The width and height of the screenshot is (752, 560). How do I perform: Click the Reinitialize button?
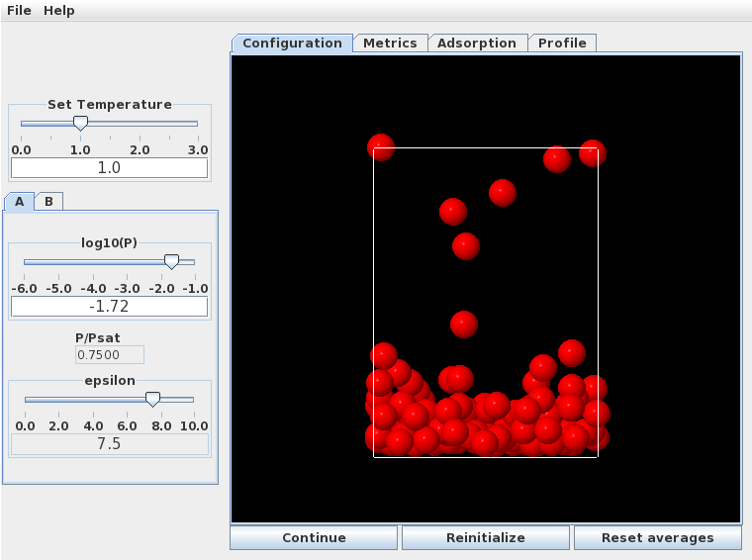486,537
